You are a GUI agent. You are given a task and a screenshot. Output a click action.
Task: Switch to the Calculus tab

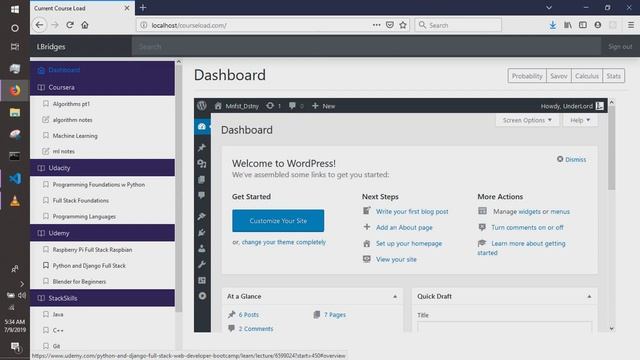pos(587,76)
